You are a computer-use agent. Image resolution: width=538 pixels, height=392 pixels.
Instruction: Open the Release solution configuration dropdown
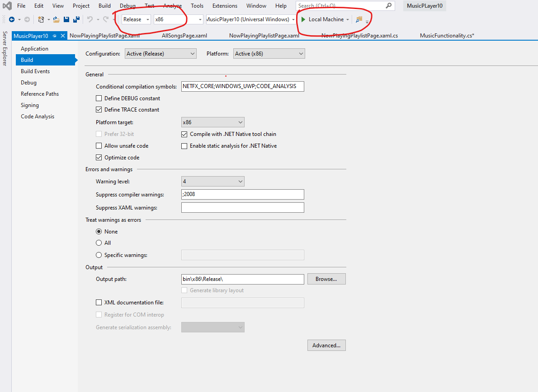[x=136, y=19]
